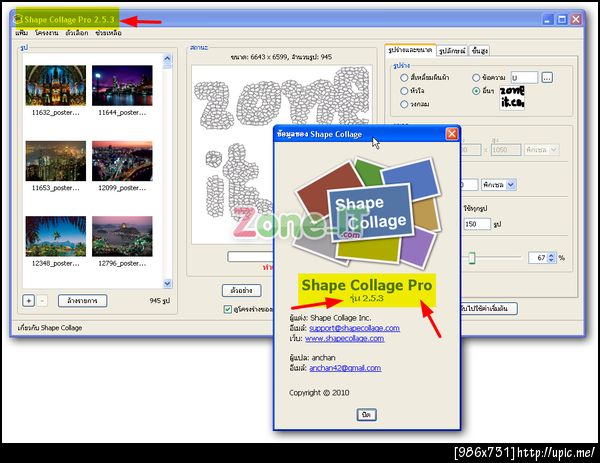Image resolution: width=600 pixels, height=463 pixels.
Task: Click the status text showing 6643 x 6599
Action: [281, 57]
